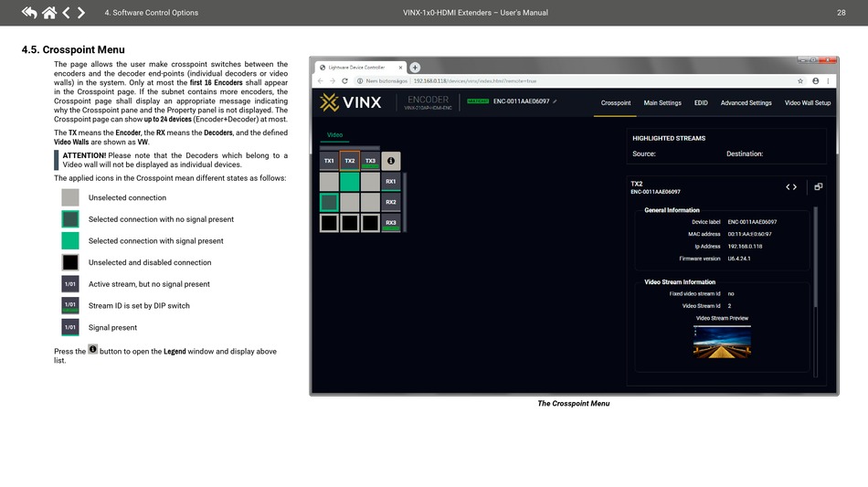The width and height of the screenshot is (868, 487).
Task: Open the Main Settings tab
Action: pos(662,103)
